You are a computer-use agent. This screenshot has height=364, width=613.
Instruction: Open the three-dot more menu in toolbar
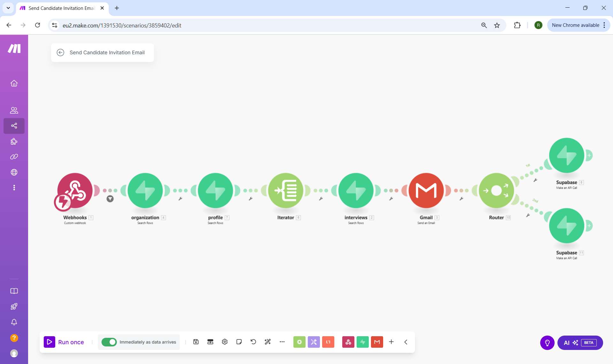tap(282, 342)
